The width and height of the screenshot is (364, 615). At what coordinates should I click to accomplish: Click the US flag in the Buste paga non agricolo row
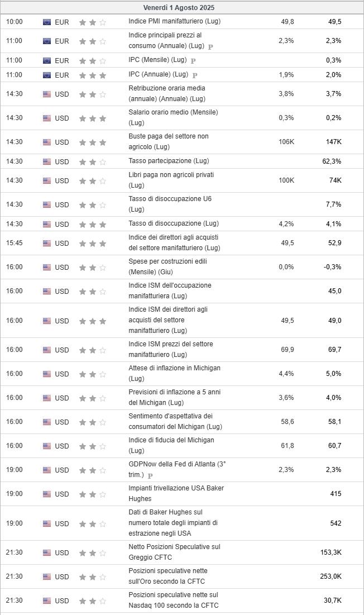(47, 142)
